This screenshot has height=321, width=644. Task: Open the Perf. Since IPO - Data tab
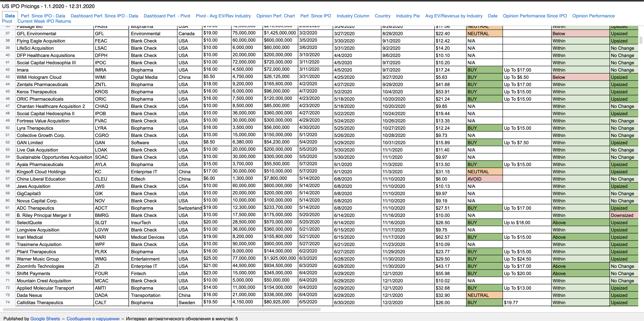click(43, 16)
